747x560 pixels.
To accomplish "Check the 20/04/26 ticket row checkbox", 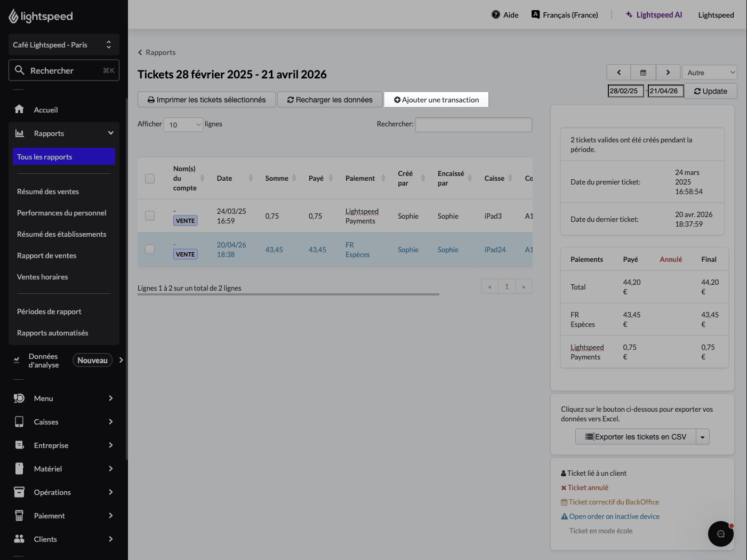I will [150, 250].
